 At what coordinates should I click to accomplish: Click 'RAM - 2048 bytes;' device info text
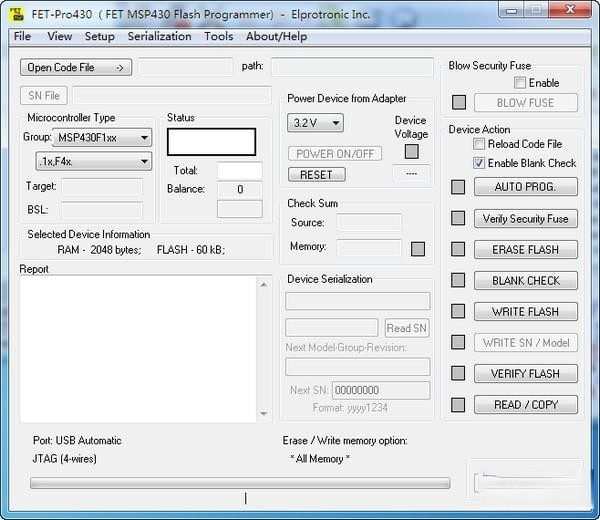click(99, 250)
